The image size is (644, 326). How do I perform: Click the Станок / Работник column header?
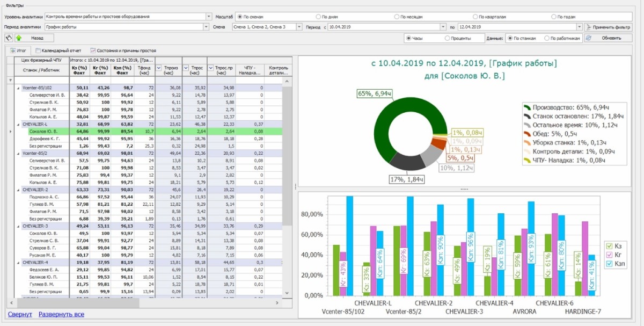pyautogui.click(x=41, y=70)
